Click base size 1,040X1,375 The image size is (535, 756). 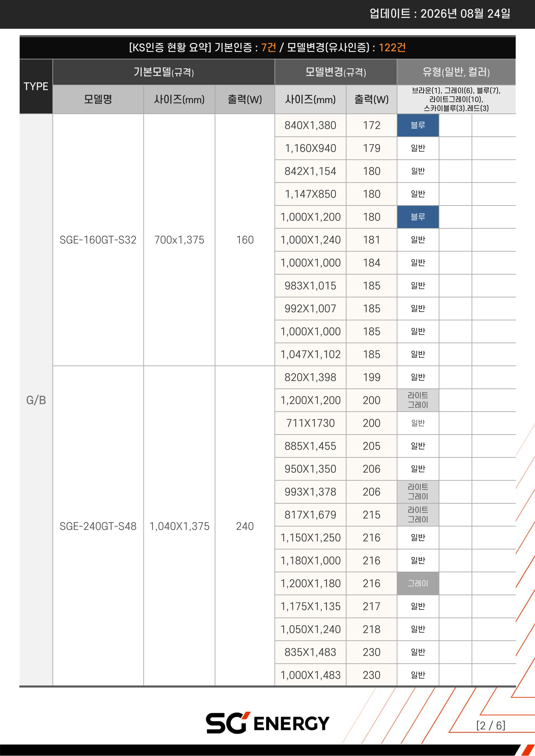point(179,526)
